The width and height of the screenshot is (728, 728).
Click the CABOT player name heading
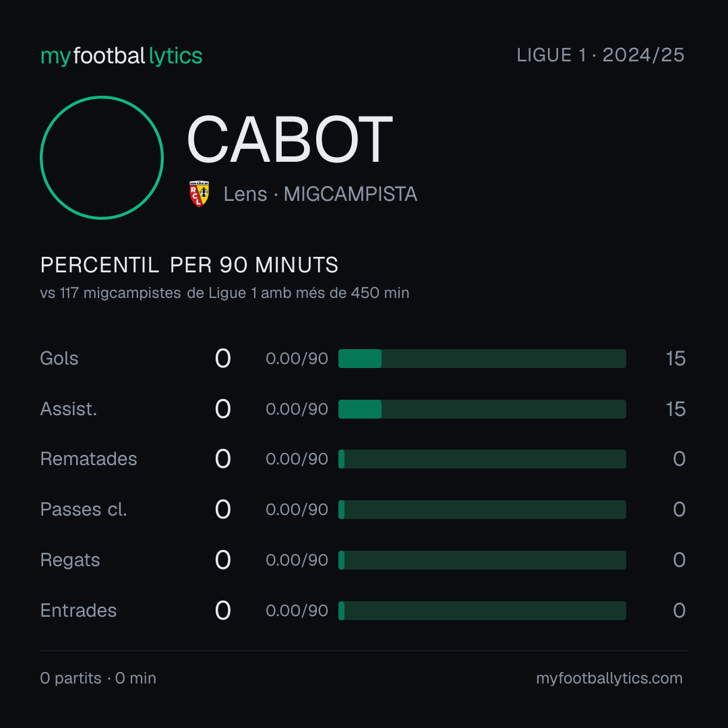coord(289,139)
